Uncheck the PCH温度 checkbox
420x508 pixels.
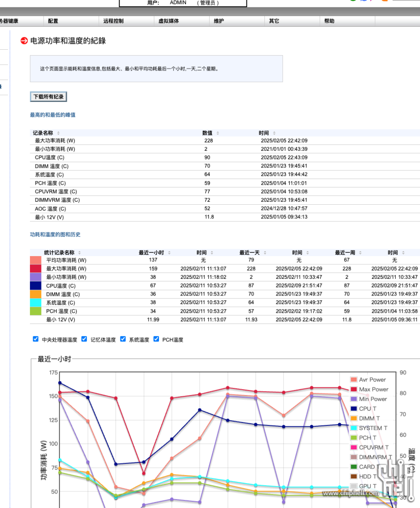156,339
